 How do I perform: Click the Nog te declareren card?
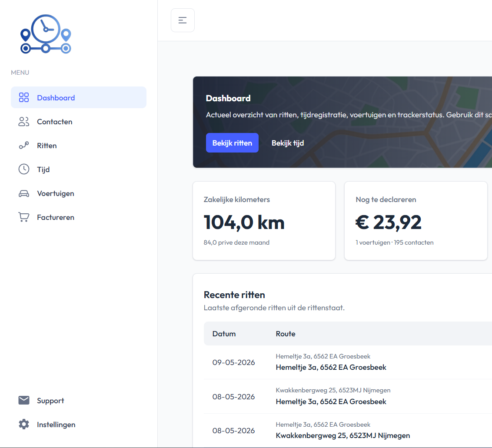pyautogui.click(x=416, y=221)
